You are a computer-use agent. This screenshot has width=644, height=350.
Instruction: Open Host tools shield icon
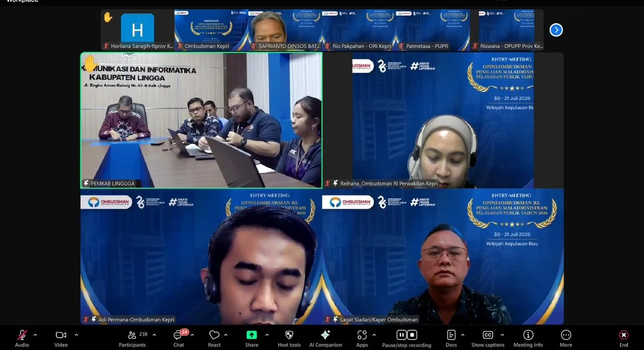tap(289, 338)
